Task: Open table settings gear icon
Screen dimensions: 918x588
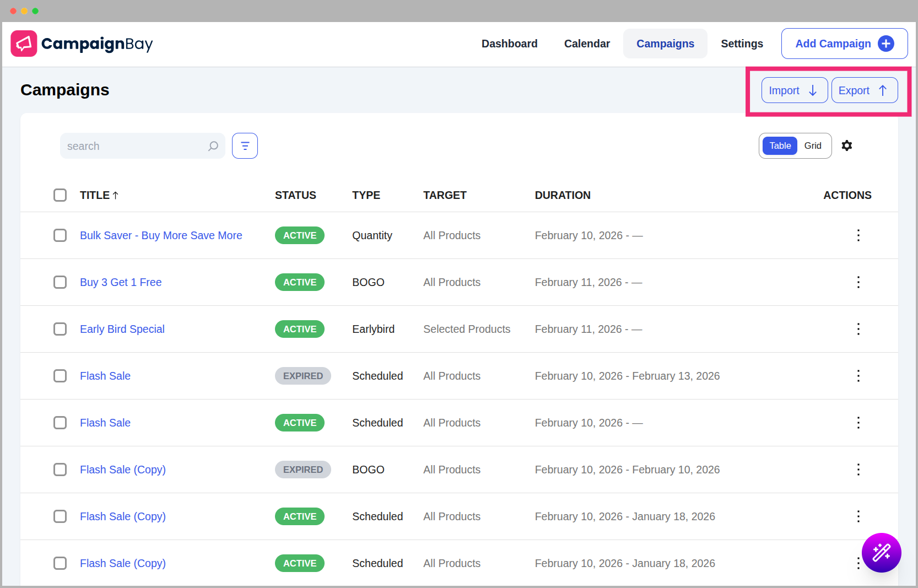Action: click(847, 145)
